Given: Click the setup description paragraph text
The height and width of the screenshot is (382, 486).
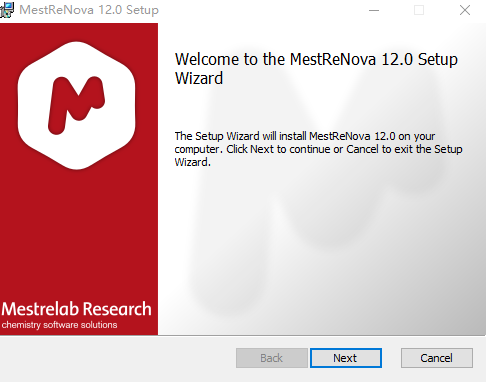Looking at the screenshot, I should (x=318, y=149).
